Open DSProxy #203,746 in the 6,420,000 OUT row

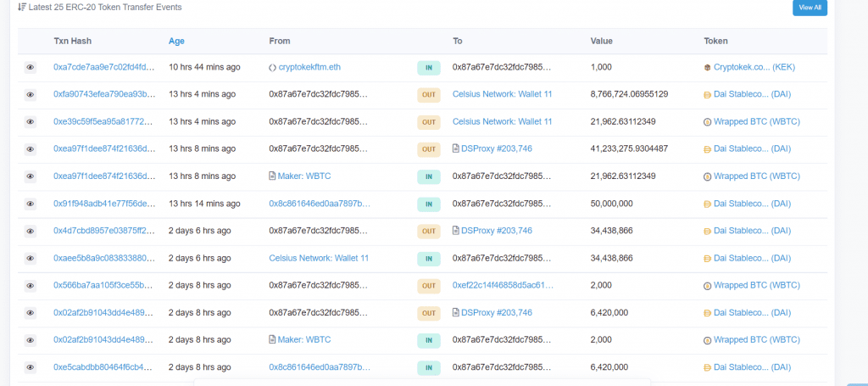pyautogui.click(x=497, y=312)
